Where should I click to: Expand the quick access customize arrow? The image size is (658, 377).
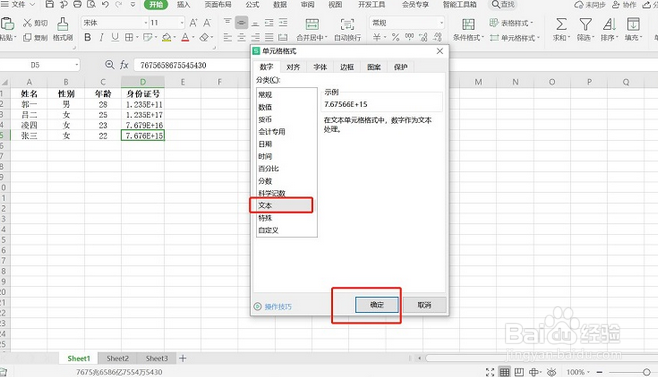click(x=133, y=5)
